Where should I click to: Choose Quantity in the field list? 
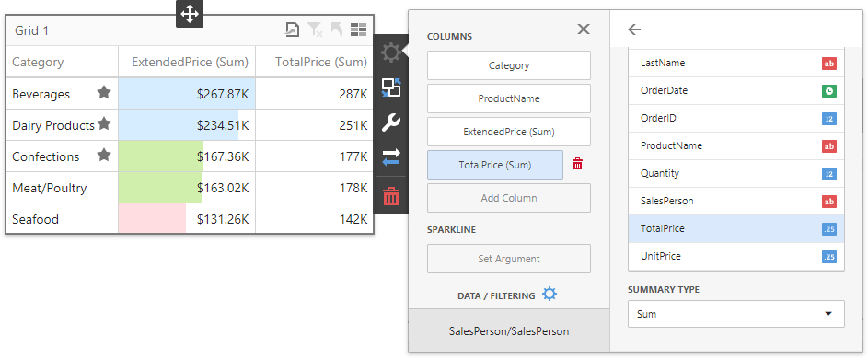click(x=735, y=174)
